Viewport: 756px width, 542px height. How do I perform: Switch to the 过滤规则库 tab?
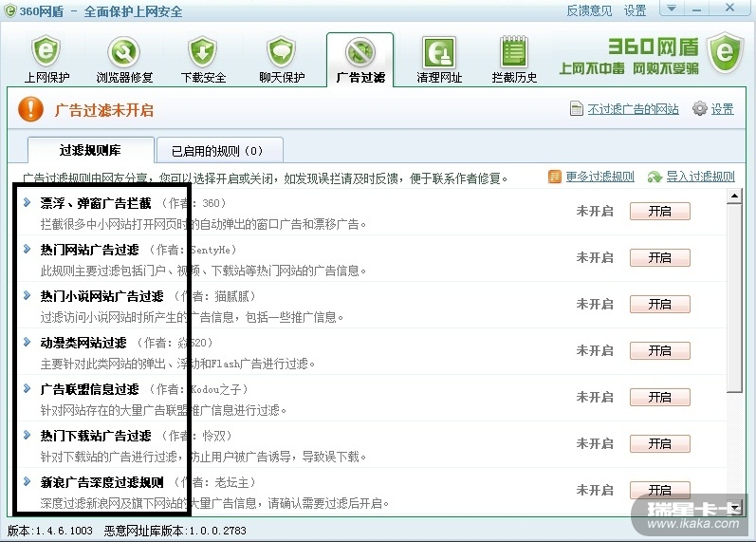[91, 150]
